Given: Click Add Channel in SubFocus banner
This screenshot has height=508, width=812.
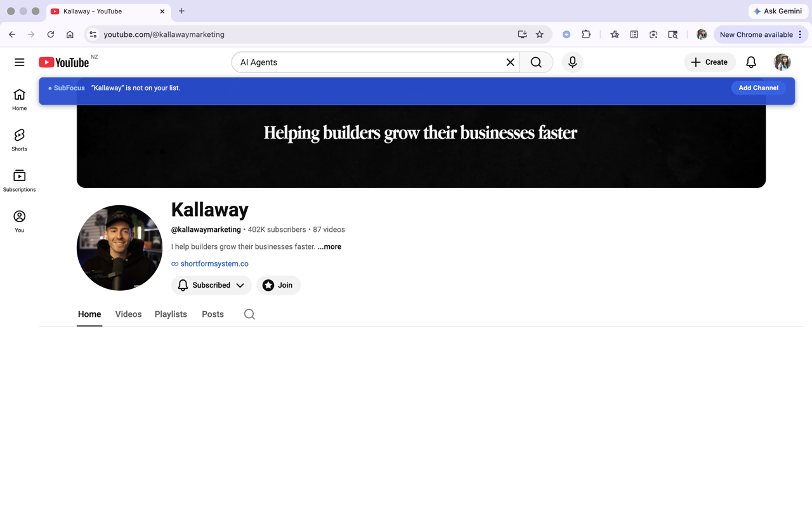Looking at the screenshot, I should point(758,88).
